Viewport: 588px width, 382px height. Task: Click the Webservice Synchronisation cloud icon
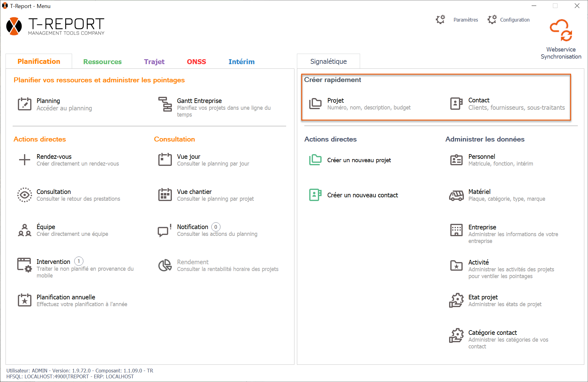pos(561,31)
